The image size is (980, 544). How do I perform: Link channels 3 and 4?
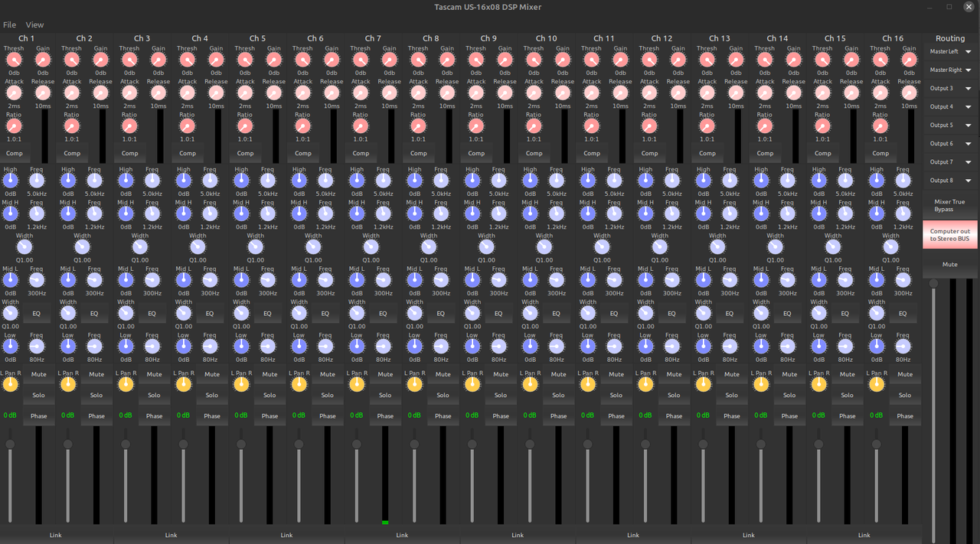point(171,535)
